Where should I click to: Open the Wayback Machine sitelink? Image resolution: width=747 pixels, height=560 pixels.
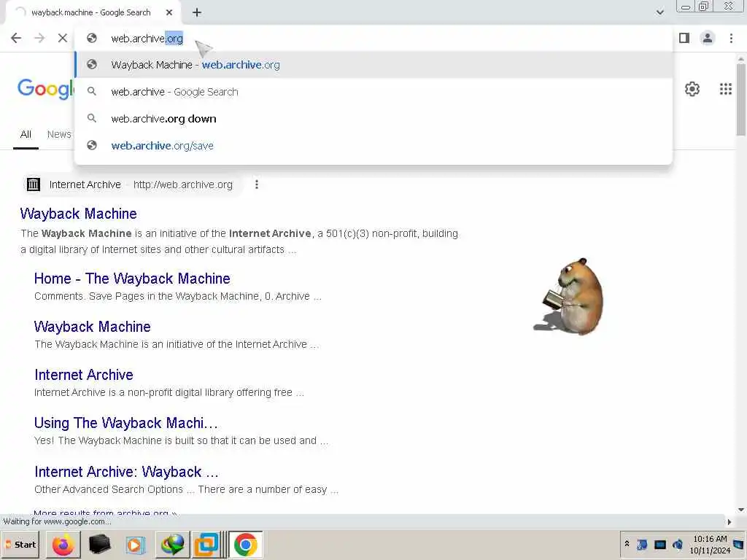pyautogui.click(x=93, y=327)
